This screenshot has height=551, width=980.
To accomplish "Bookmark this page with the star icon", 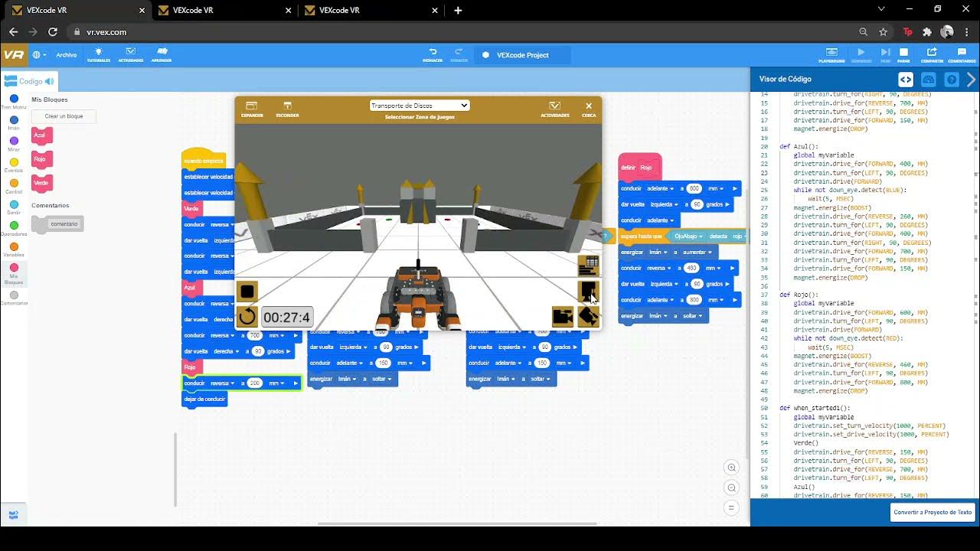I will tap(884, 32).
